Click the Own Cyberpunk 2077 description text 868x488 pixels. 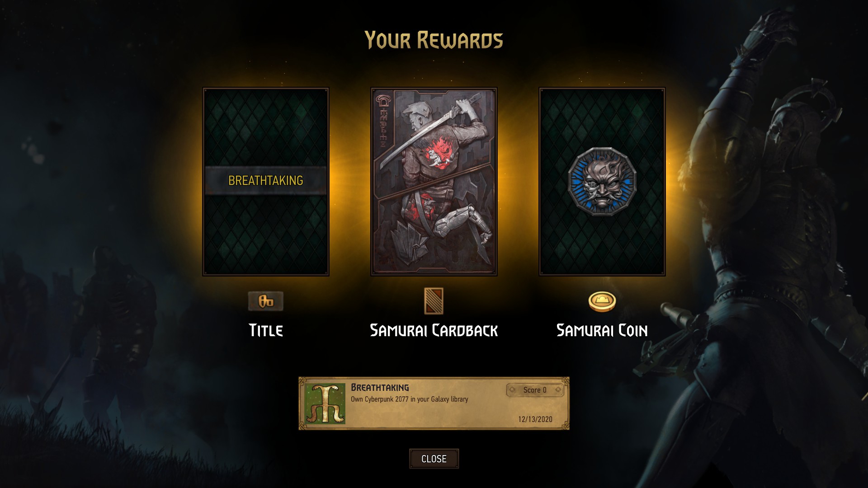pyautogui.click(x=410, y=399)
